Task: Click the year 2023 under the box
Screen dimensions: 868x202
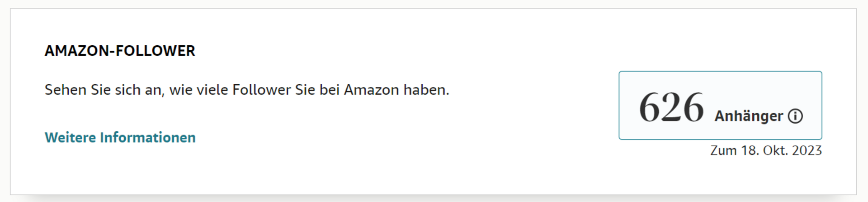Action: [807, 150]
